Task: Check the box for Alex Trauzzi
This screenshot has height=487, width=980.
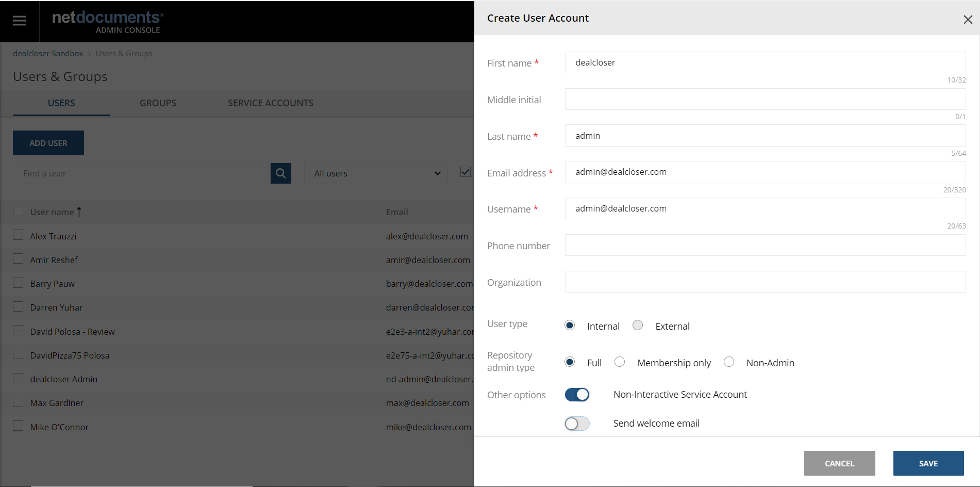Action: point(18,235)
